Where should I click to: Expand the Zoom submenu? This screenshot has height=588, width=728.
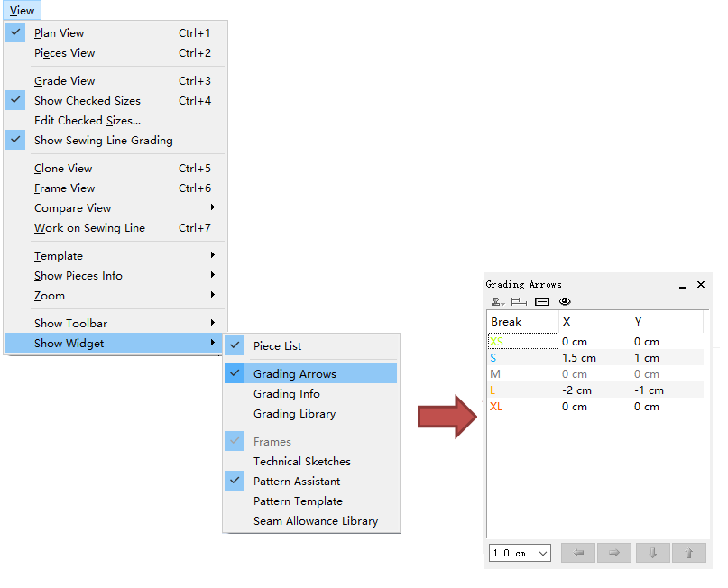50,296
